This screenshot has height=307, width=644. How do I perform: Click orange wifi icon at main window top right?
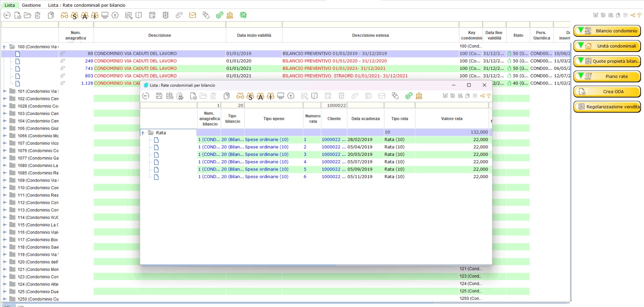coord(639,15)
